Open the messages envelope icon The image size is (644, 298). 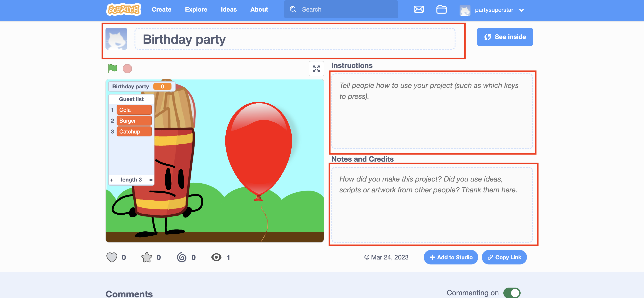tap(419, 10)
